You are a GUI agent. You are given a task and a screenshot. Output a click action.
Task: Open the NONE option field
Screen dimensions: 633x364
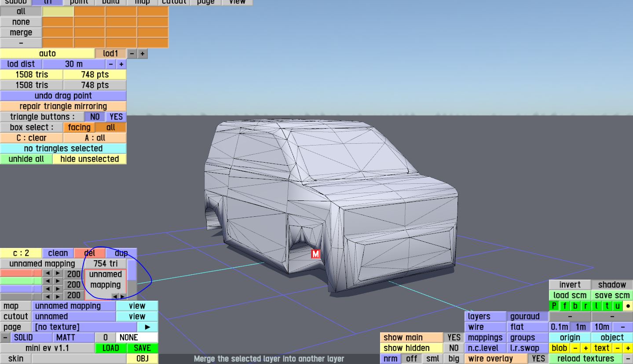click(137, 338)
